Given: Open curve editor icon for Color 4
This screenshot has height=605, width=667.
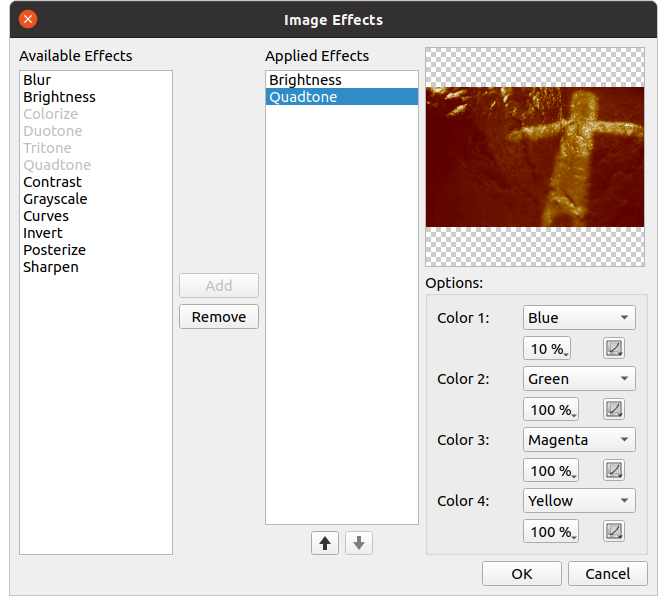Looking at the screenshot, I should click(614, 531).
